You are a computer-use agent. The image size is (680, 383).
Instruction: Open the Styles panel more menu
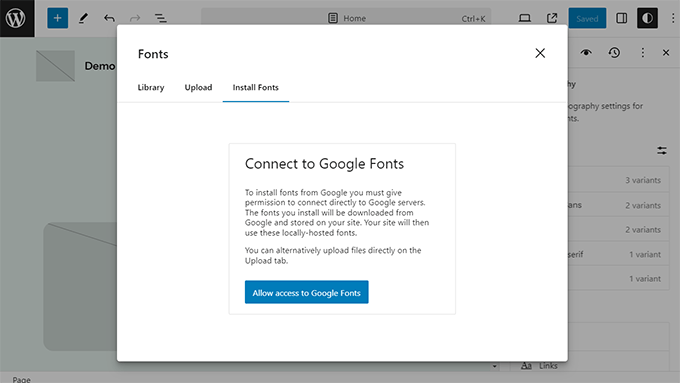pos(642,53)
